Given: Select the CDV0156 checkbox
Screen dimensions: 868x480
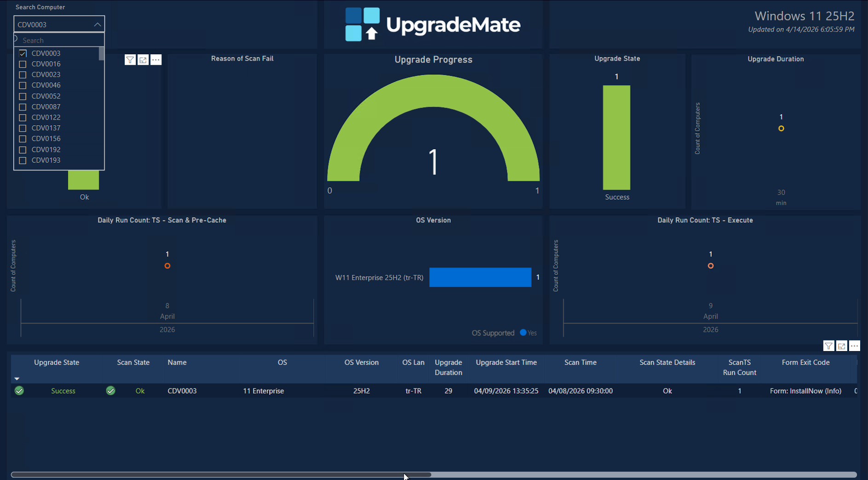Looking at the screenshot, I should click(x=23, y=139).
